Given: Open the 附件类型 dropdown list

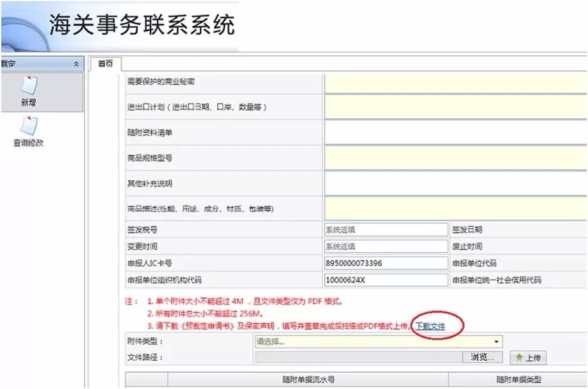Looking at the screenshot, I should (x=379, y=341).
